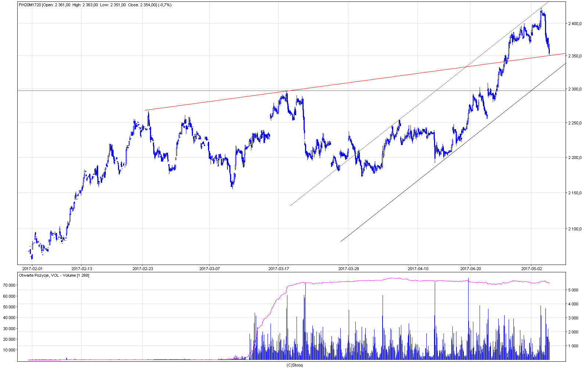Screen dimensions: 588x368
Task: Click the 60 000 open interest label
Action: (x=9, y=296)
